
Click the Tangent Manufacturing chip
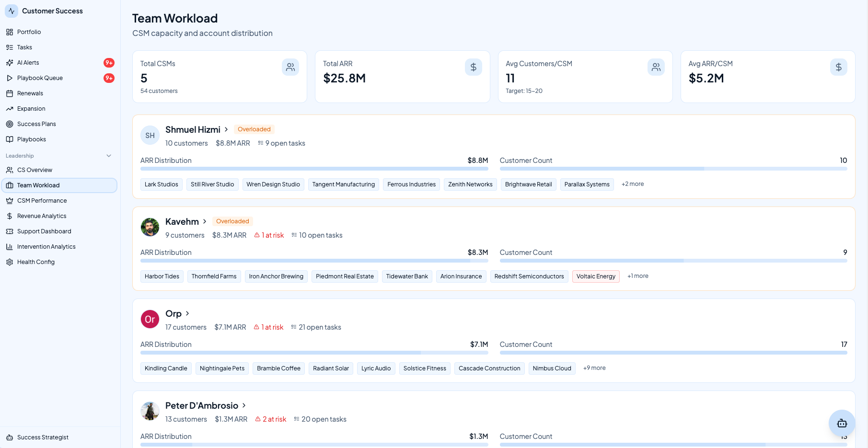[344, 184]
